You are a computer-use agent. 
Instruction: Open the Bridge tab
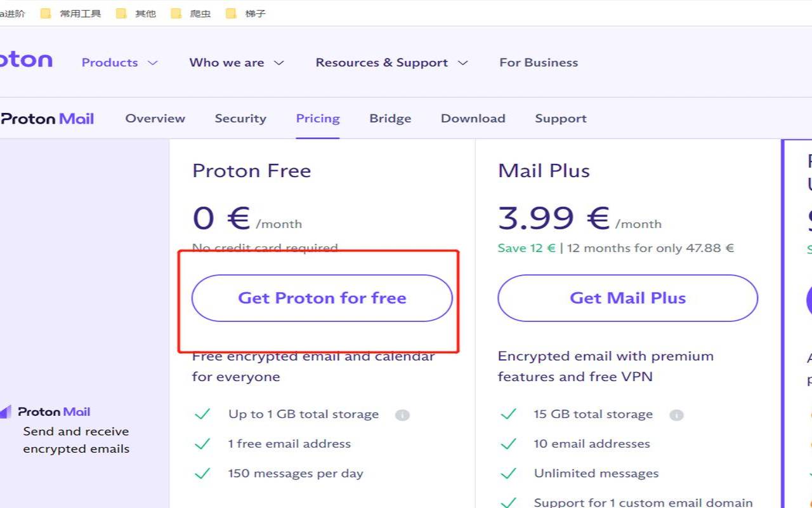pos(390,119)
